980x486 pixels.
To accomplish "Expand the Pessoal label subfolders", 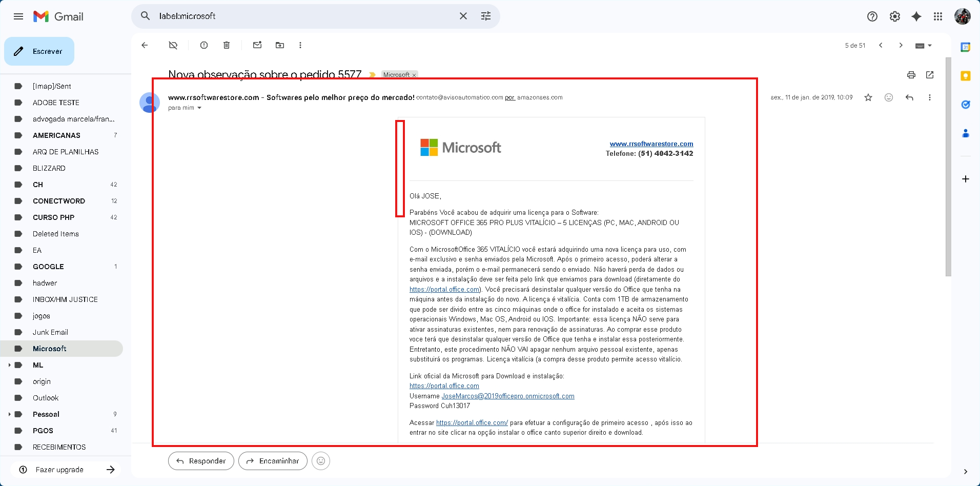I will point(9,414).
